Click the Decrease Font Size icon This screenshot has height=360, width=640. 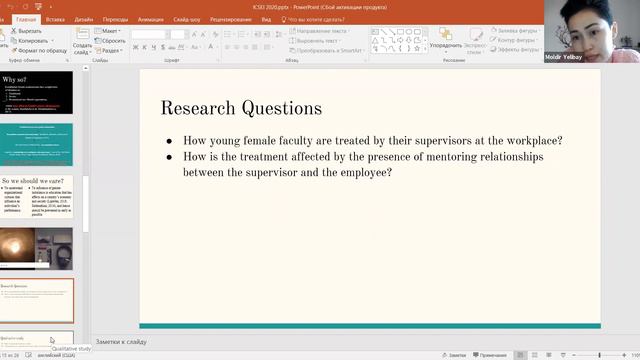pyautogui.click(x=203, y=35)
